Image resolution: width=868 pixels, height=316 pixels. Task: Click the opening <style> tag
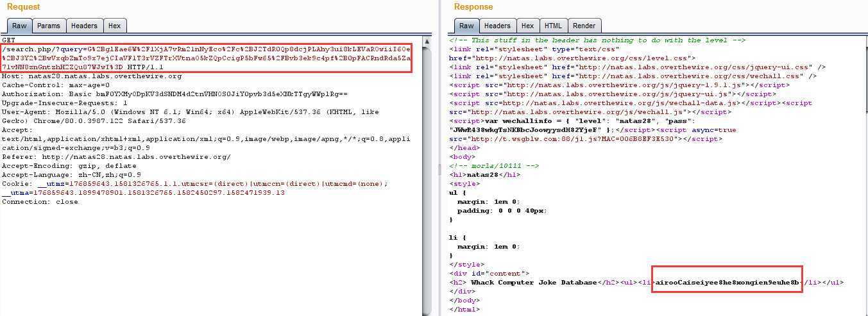pos(464,183)
